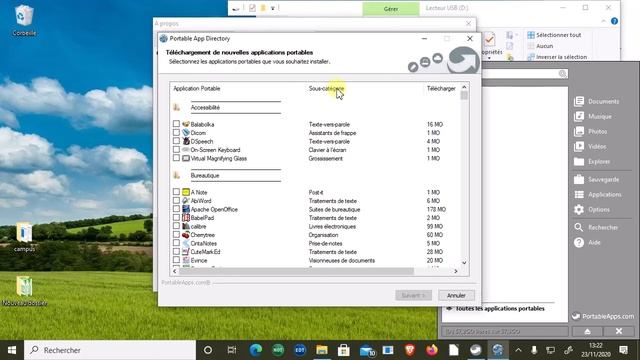Open Aide in PortableApps menu
Viewport: 640px width, 360px height.
[587, 242]
